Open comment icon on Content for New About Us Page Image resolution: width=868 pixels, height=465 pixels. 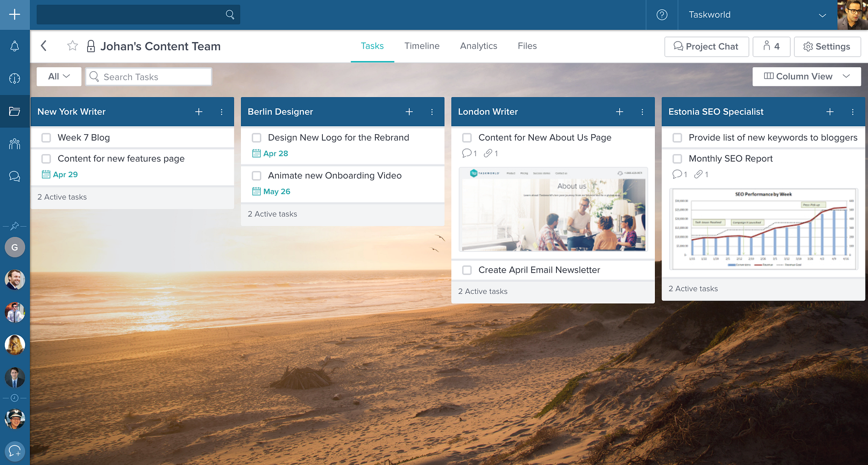pyautogui.click(x=467, y=153)
